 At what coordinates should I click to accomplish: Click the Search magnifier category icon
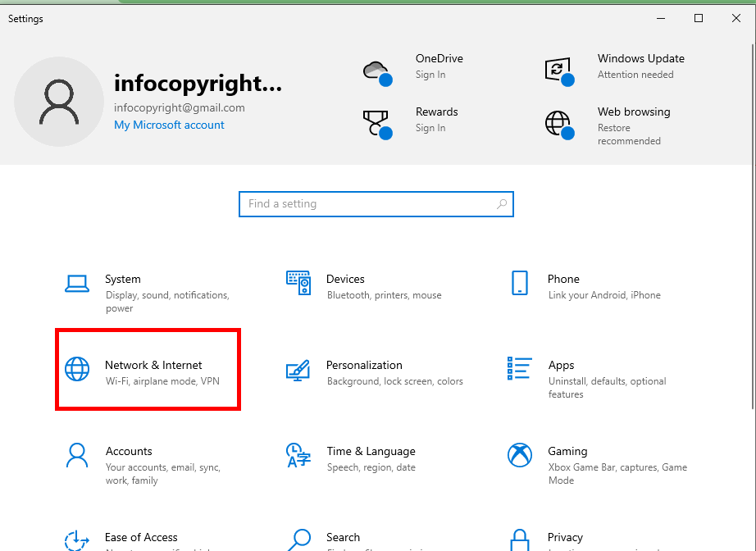coord(298,540)
